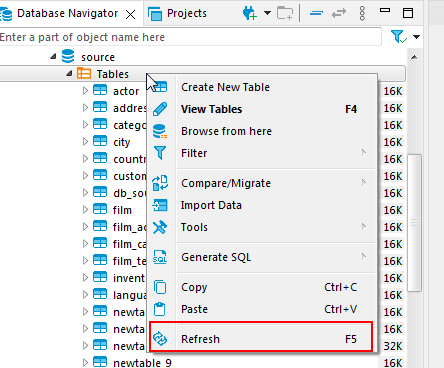Screen dimensions: 444x368
Task: Open the Tools submenu
Action: click(262, 227)
